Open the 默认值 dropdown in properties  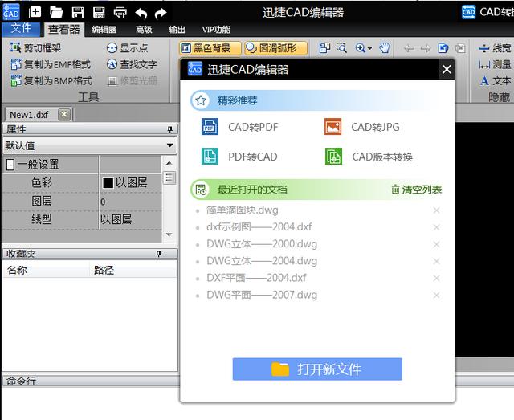(169, 145)
